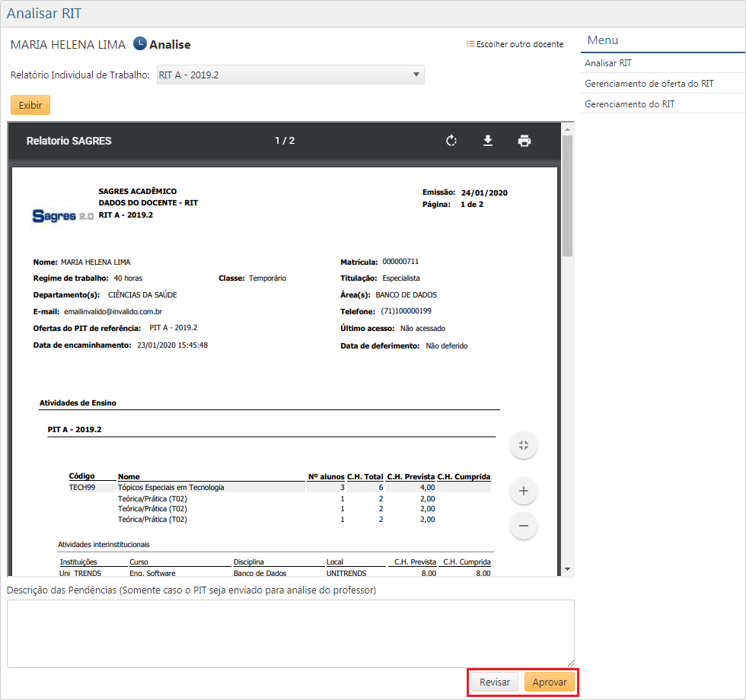The image size is (746, 700).
Task: Click the scrollbar down arrow in viewer
Action: coord(567,569)
